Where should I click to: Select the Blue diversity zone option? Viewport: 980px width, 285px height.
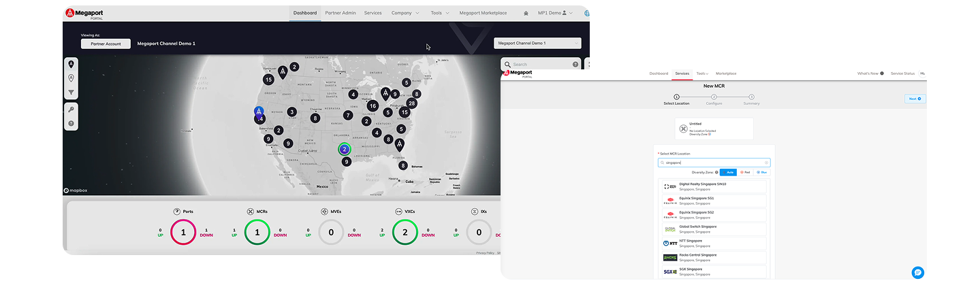point(763,172)
